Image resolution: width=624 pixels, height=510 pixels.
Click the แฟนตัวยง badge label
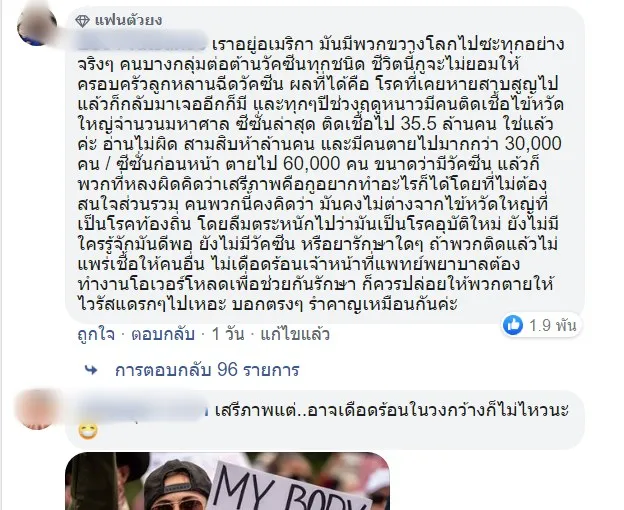click(x=129, y=21)
